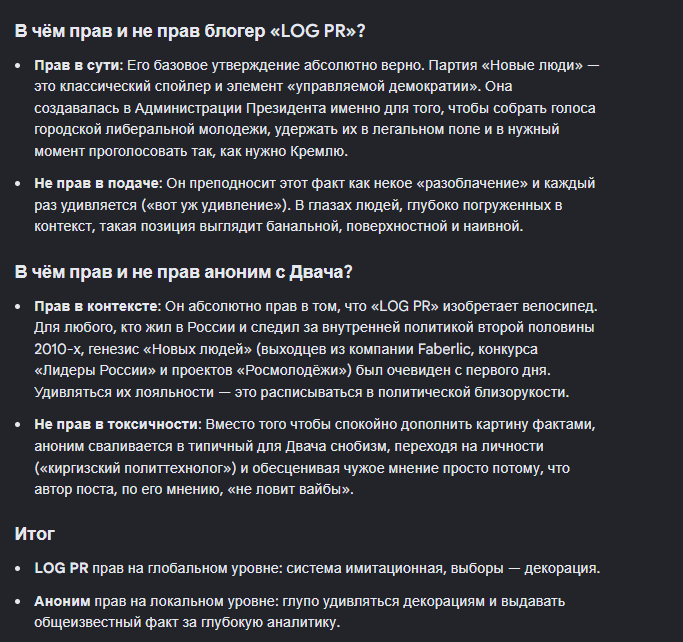Click the heading about blogger «LOG PR»
Screen dimensions: 683x642
tap(190, 31)
